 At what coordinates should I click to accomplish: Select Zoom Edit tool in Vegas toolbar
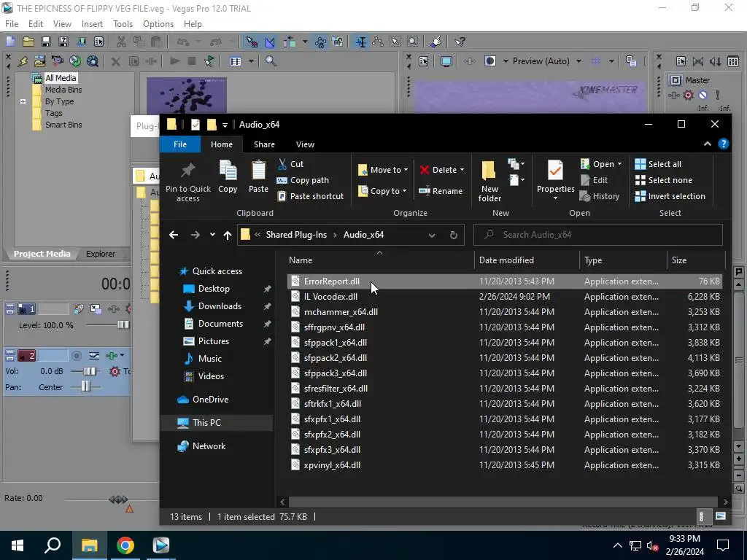(413, 42)
